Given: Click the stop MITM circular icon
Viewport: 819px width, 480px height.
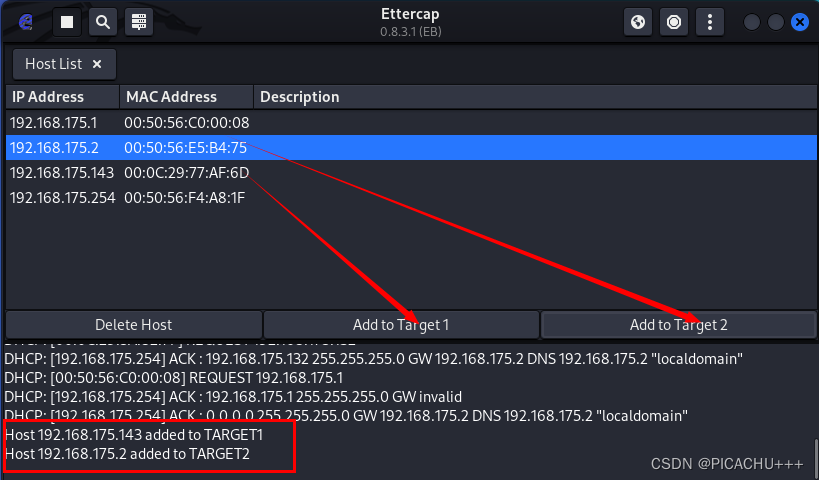Looking at the screenshot, I should (x=674, y=22).
